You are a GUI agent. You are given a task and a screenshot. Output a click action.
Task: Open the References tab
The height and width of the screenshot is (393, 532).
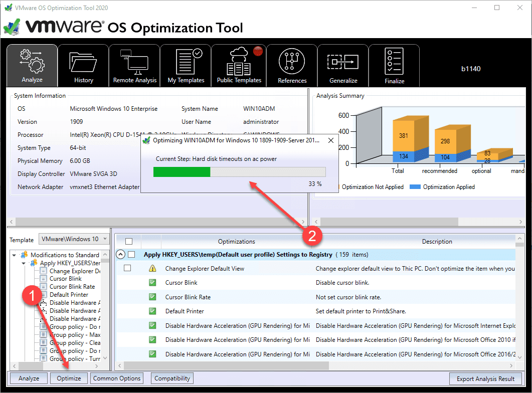click(x=292, y=66)
